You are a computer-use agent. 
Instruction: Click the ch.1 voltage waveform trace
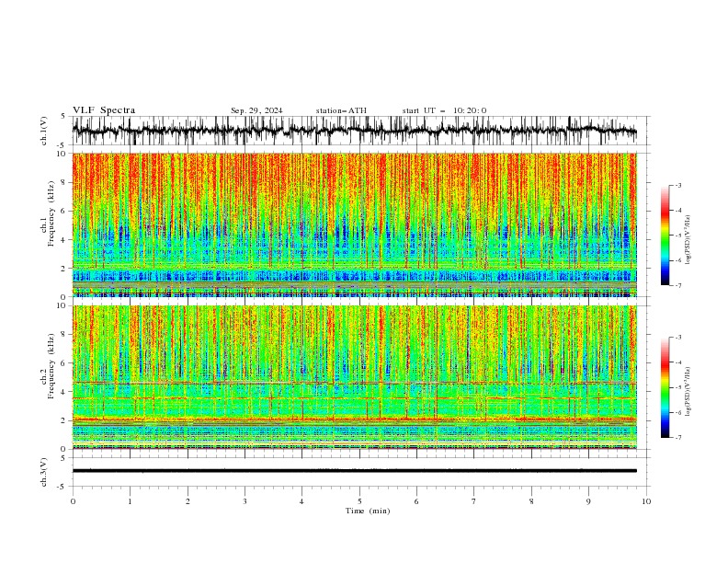click(x=354, y=131)
